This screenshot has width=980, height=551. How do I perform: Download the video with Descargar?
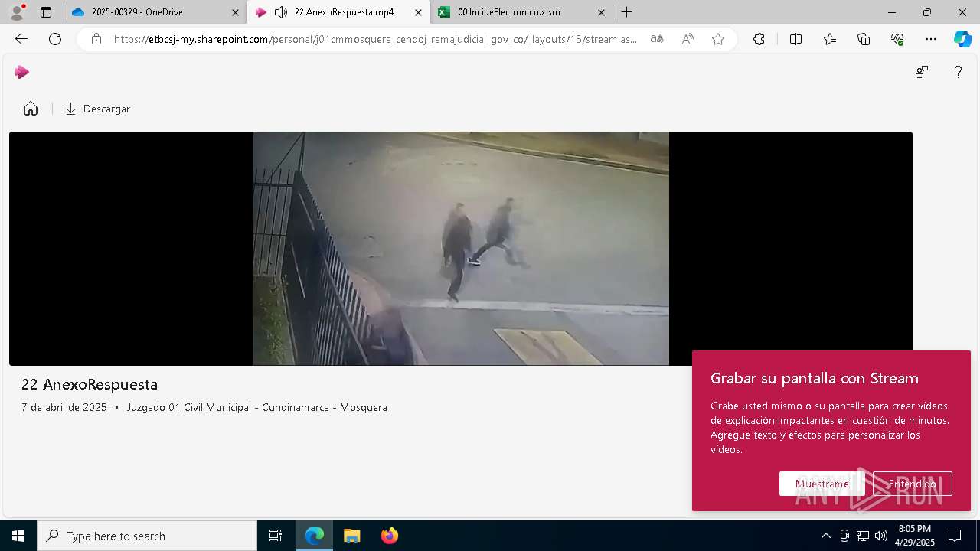[x=98, y=109]
